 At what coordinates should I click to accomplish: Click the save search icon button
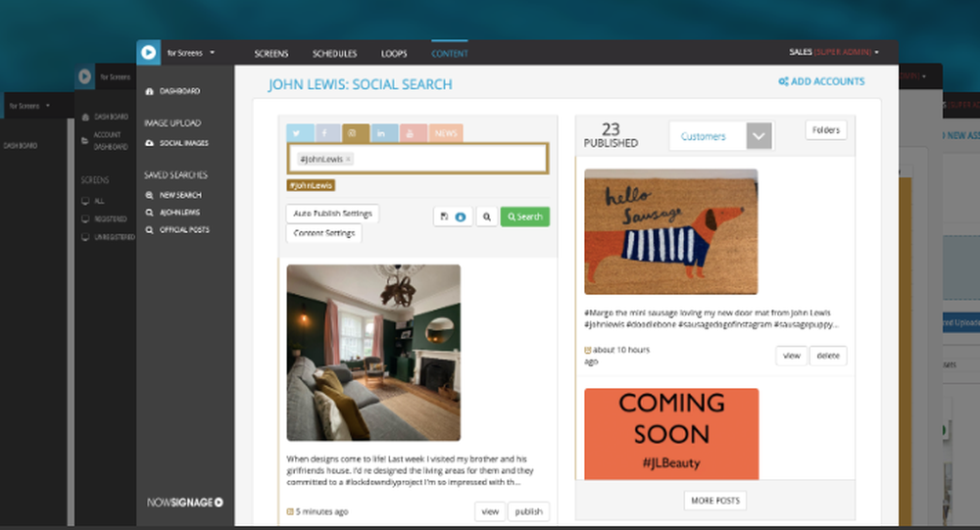pos(453,217)
